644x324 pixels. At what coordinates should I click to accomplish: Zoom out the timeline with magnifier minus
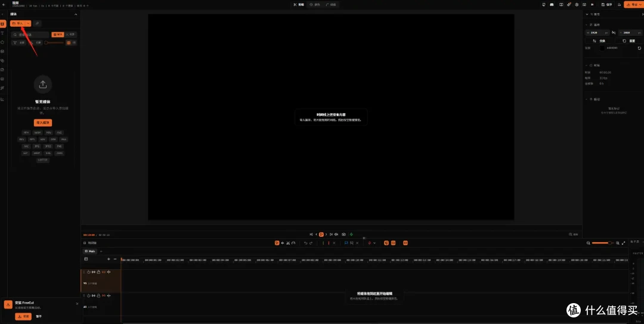click(x=588, y=243)
